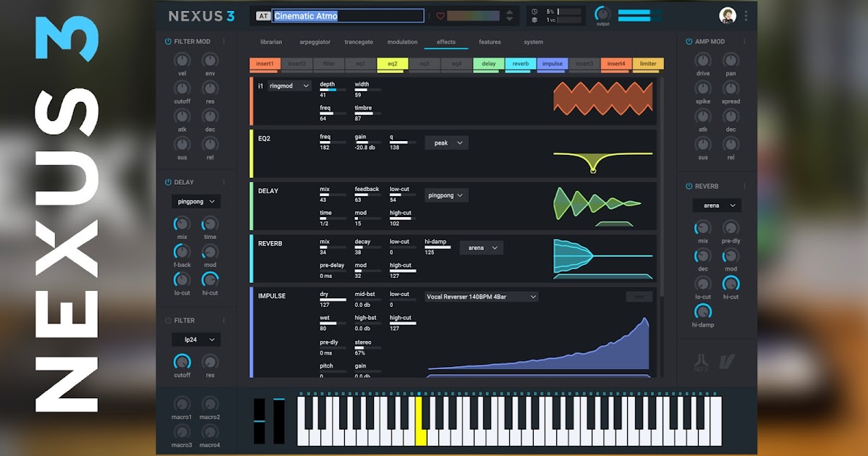Open the user avatar profile
This screenshot has height=456, width=868.
[727, 15]
